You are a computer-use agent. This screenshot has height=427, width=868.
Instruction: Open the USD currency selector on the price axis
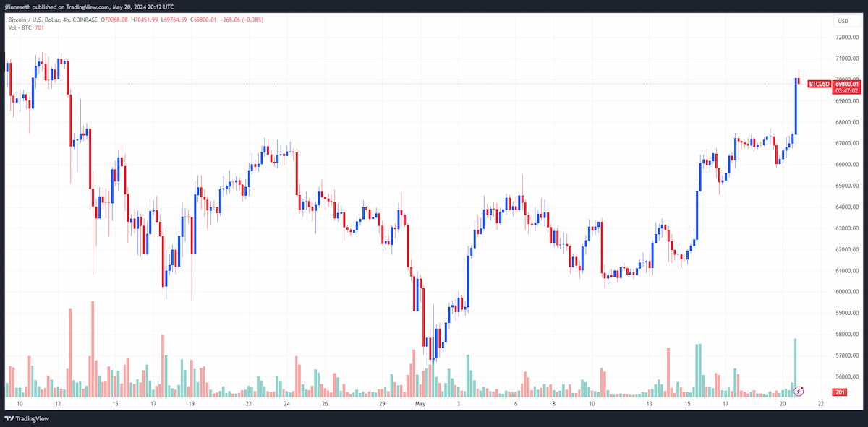843,21
